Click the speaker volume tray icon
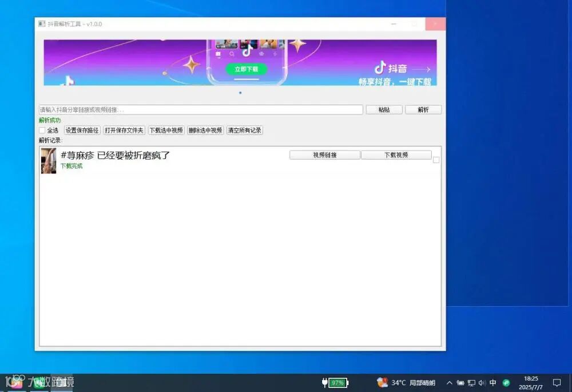 point(482,382)
